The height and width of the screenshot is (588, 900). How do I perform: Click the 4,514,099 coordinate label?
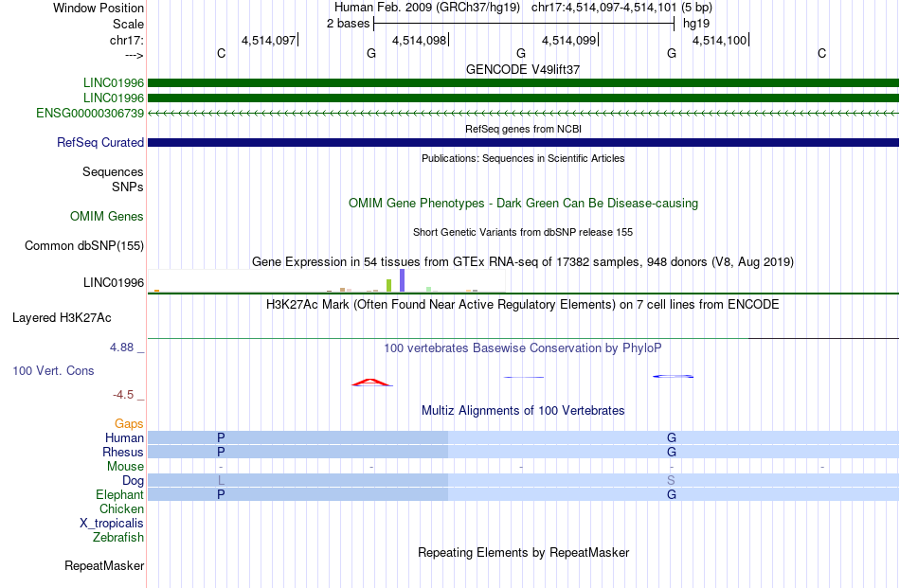pyautogui.click(x=568, y=40)
